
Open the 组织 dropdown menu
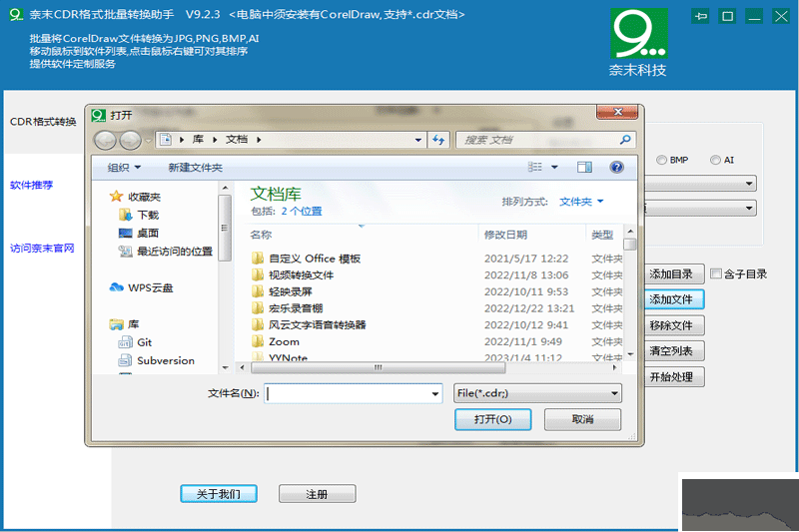pyautogui.click(x=124, y=168)
